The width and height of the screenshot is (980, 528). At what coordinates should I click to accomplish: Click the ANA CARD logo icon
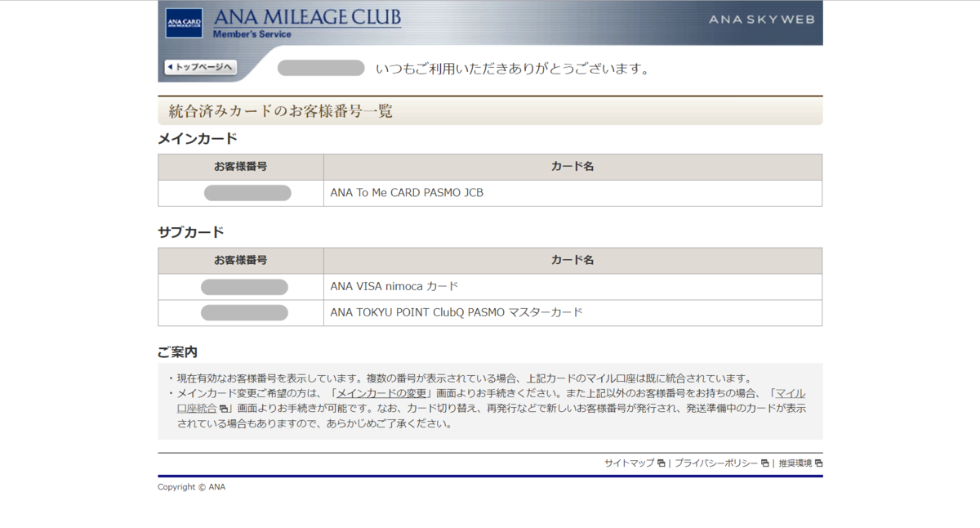point(184,23)
